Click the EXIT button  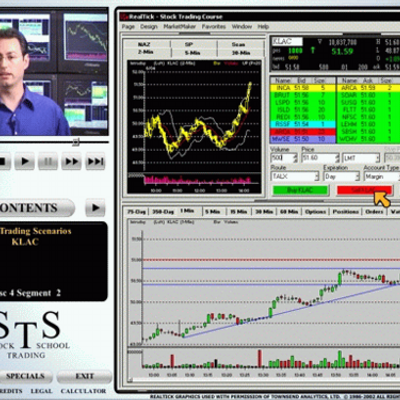pyautogui.click(x=84, y=376)
